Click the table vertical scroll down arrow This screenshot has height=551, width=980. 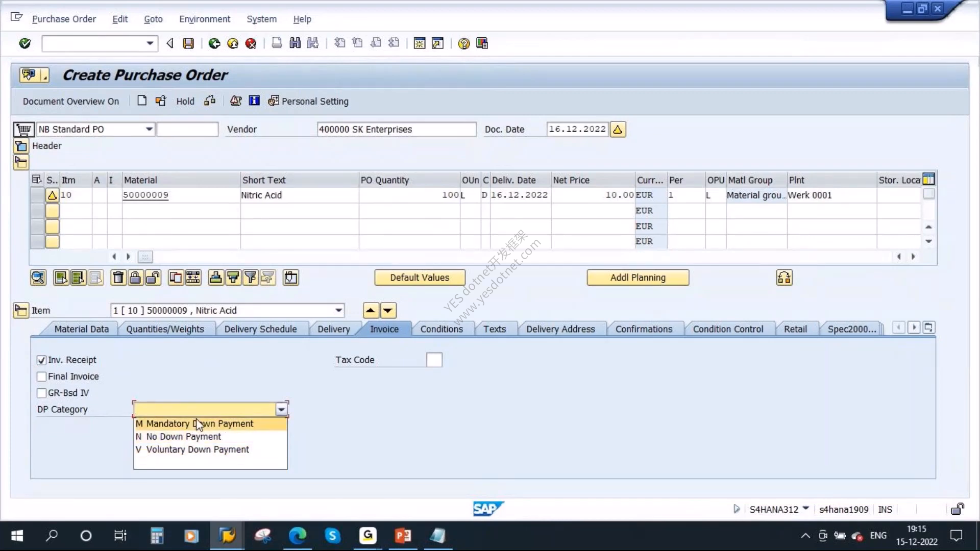click(929, 241)
